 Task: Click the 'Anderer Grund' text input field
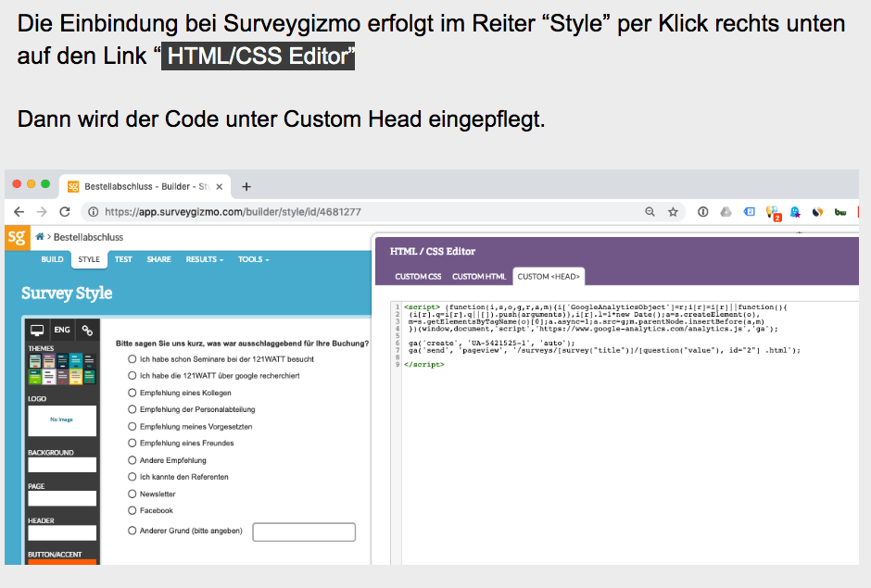click(x=304, y=532)
